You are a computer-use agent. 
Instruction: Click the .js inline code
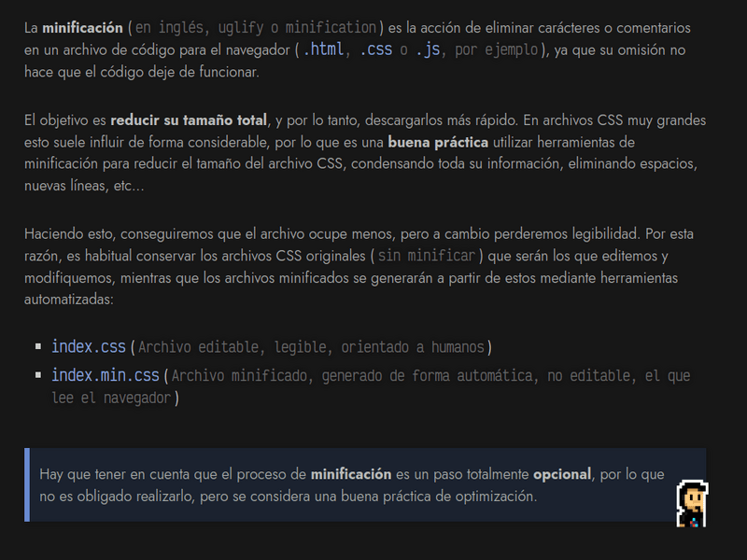click(428, 49)
